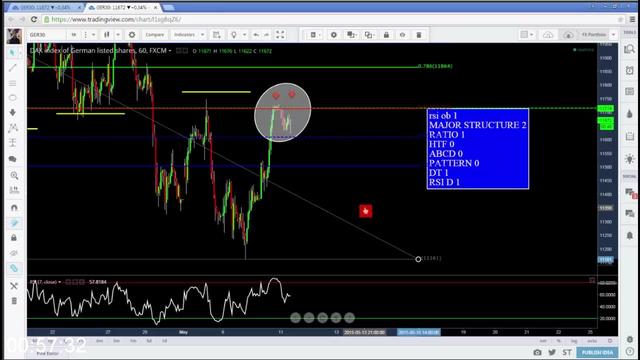The height and width of the screenshot is (360, 640).
Task: Open the ideas lightbulb panel in right sidebar
Action: 629,159
